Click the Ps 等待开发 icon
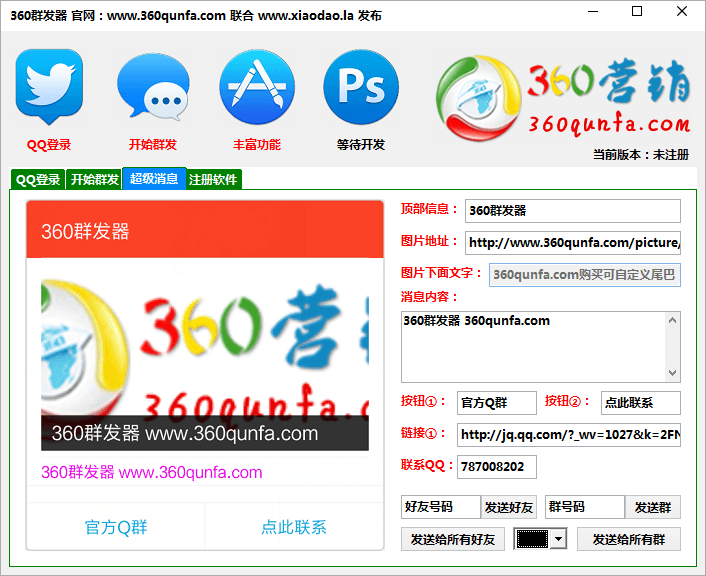 (x=361, y=87)
